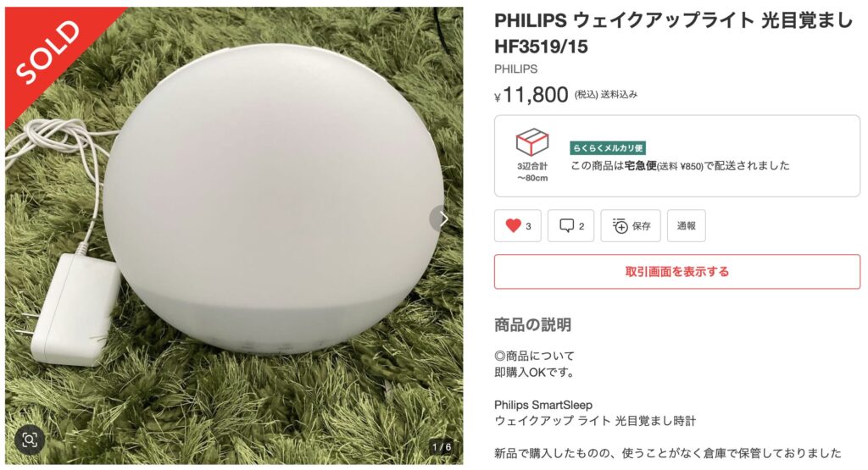
Task: Click the main product photo
Action: [234, 235]
